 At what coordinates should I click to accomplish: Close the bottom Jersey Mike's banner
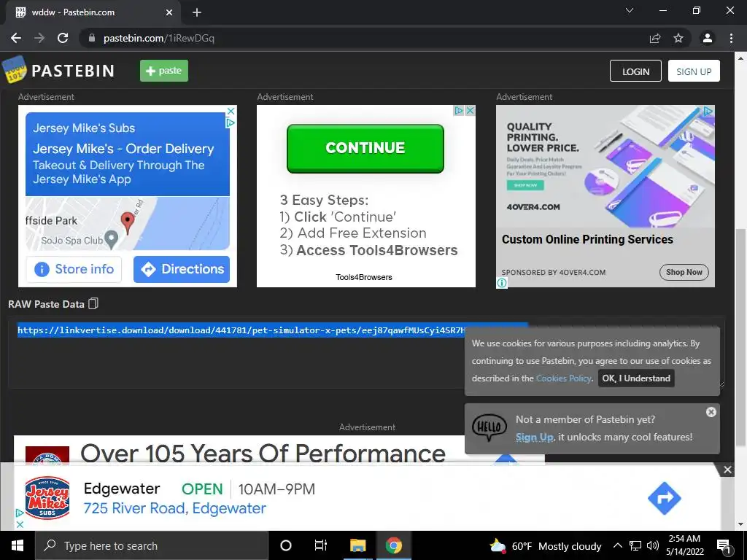[x=727, y=470]
